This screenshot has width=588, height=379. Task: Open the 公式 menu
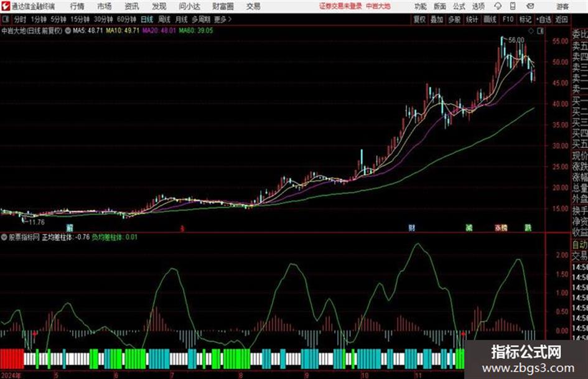click(x=459, y=6)
